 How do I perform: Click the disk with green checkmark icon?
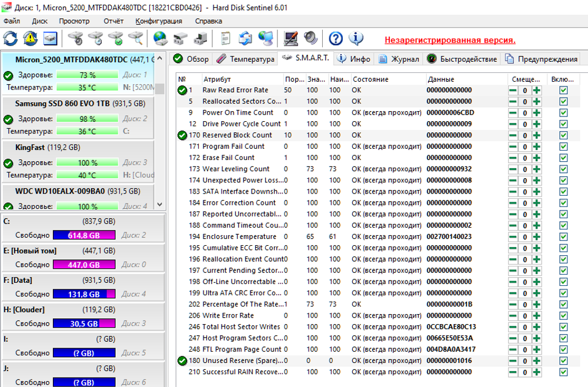coord(115,38)
